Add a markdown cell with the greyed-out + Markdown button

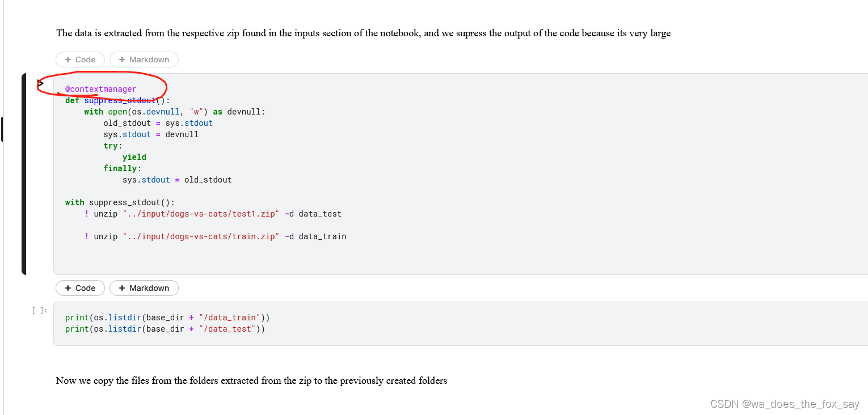click(x=144, y=60)
